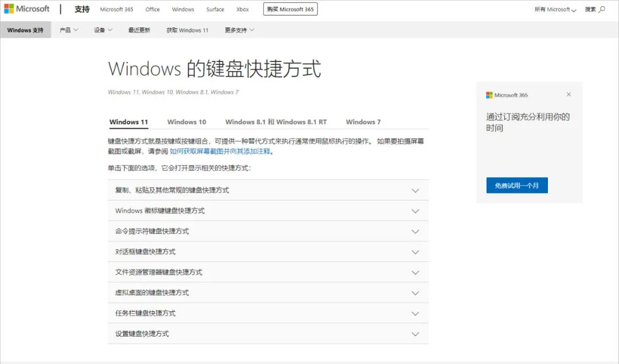Click the 免费试用一个月 button
Image resolution: width=619 pixels, height=364 pixels.
click(x=517, y=186)
